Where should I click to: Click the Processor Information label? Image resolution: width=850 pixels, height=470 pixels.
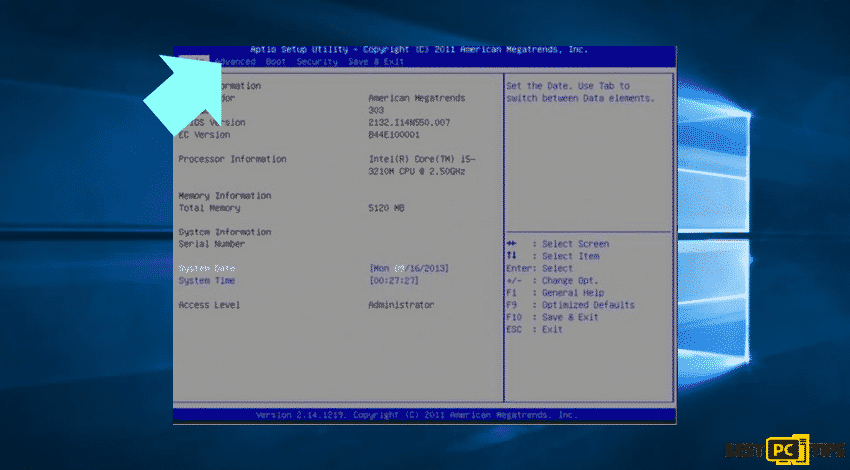[233, 159]
